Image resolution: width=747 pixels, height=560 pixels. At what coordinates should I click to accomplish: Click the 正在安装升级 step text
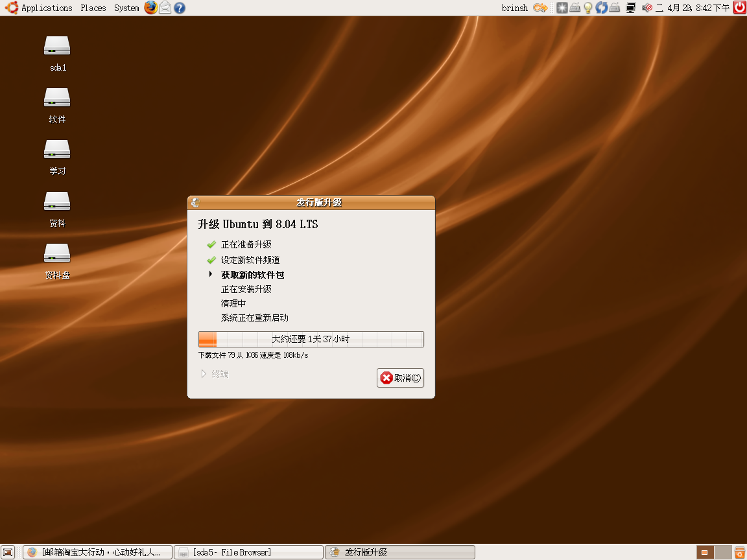tap(246, 289)
